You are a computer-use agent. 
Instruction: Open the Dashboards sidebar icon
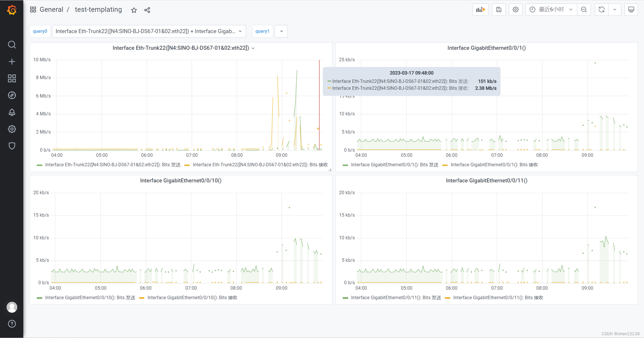pos(12,78)
